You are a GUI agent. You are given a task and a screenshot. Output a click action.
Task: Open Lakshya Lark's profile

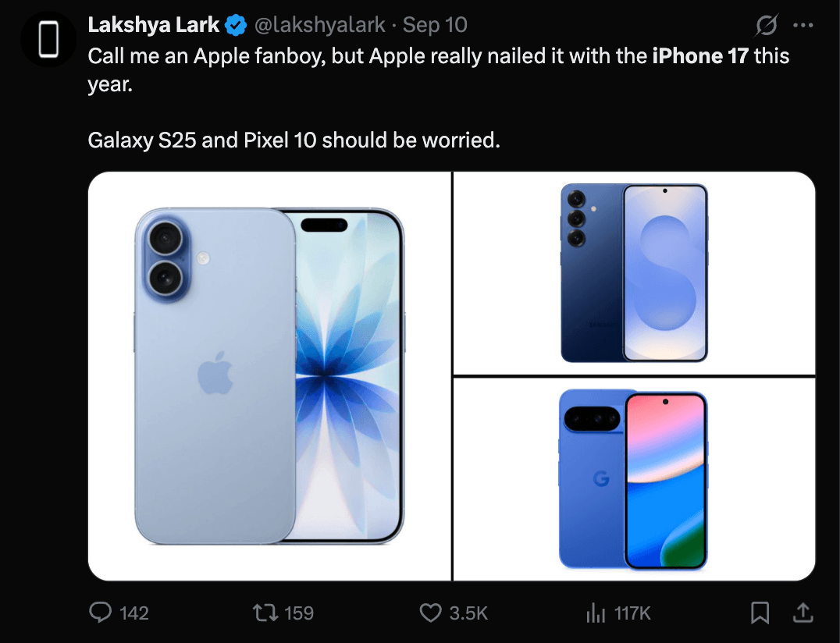153,24
